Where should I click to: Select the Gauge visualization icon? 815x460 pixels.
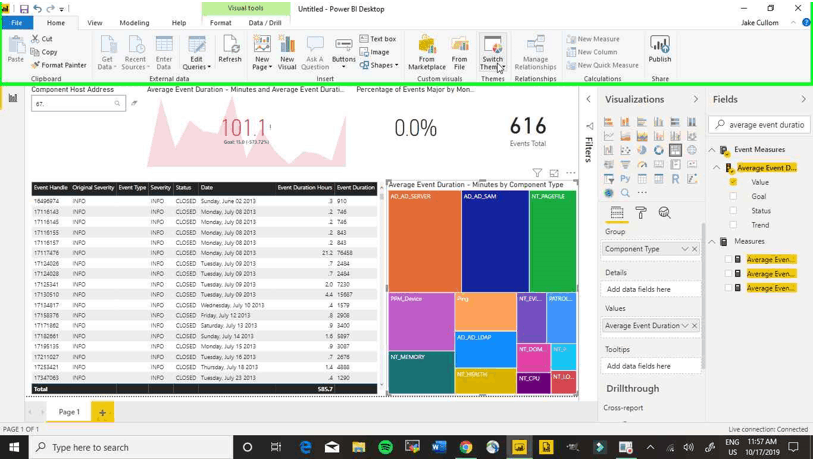point(642,165)
